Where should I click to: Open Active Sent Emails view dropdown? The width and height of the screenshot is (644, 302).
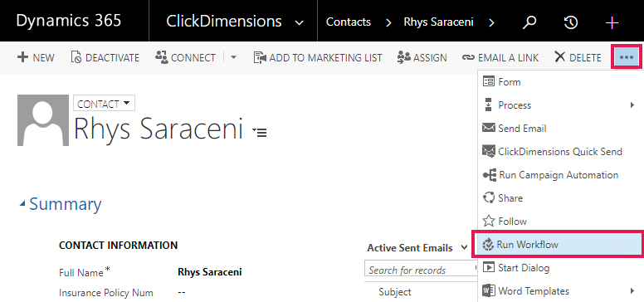[464, 247]
